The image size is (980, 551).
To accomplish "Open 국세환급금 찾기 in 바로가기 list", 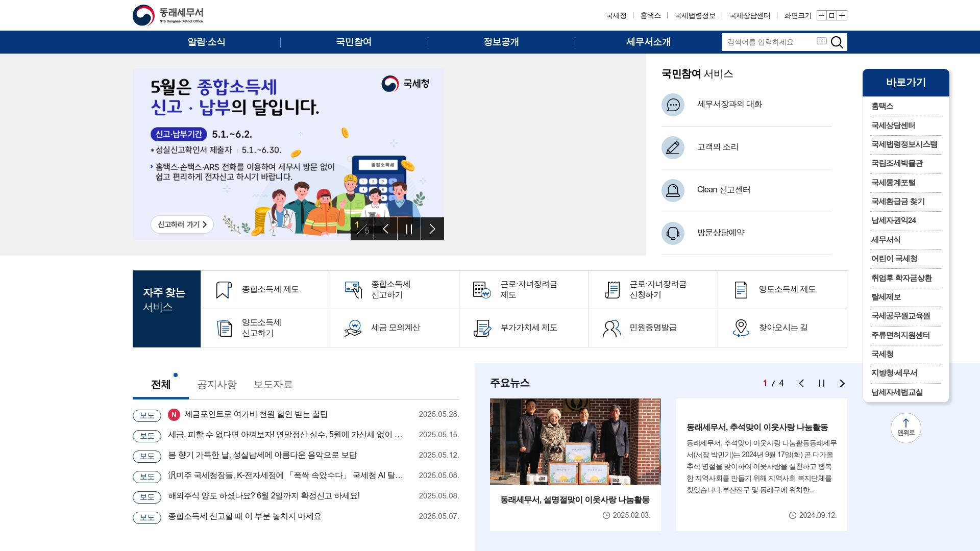I will (x=898, y=202).
